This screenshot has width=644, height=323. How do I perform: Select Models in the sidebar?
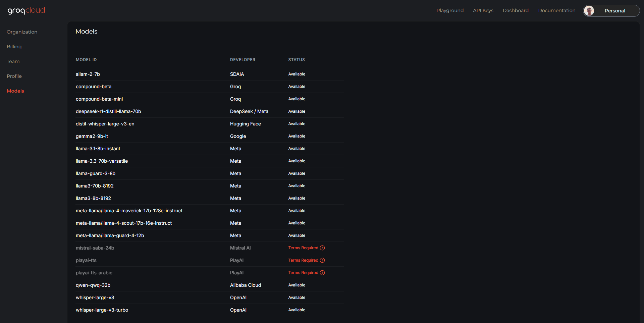coord(15,91)
